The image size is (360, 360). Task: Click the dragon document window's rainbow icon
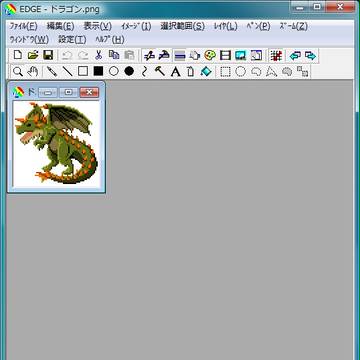(18, 92)
